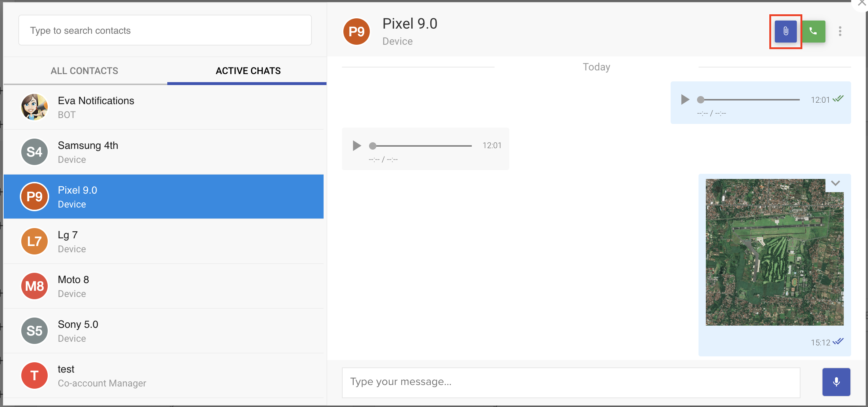Close the chat window with X button

click(x=862, y=3)
